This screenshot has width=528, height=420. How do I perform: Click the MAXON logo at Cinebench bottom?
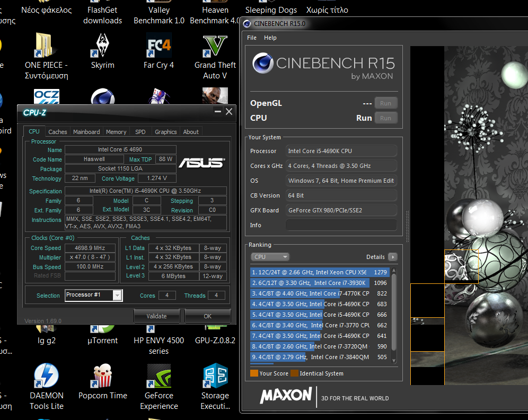click(286, 396)
